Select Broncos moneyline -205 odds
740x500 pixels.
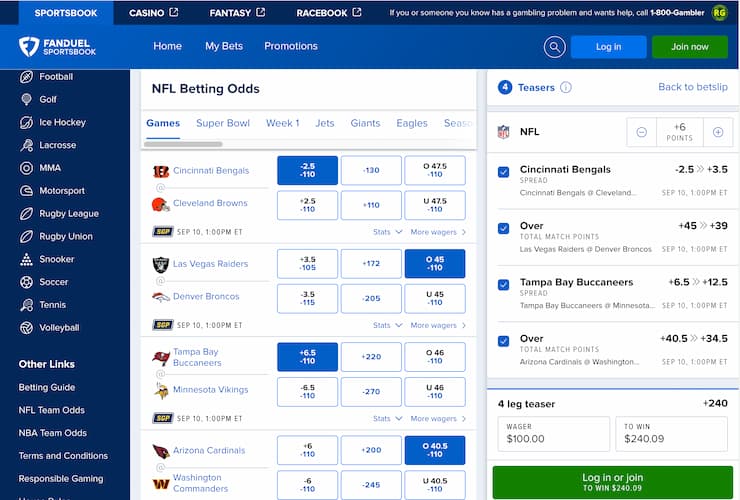click(371, 298)
